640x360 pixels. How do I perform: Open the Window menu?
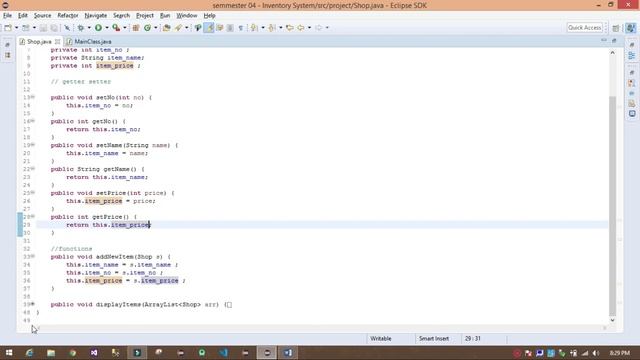tap(187, 16)
